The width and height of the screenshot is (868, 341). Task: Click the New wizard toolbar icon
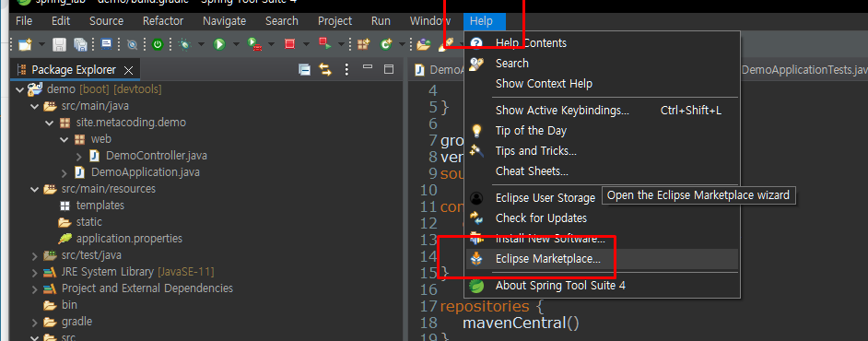coord(25,44)
